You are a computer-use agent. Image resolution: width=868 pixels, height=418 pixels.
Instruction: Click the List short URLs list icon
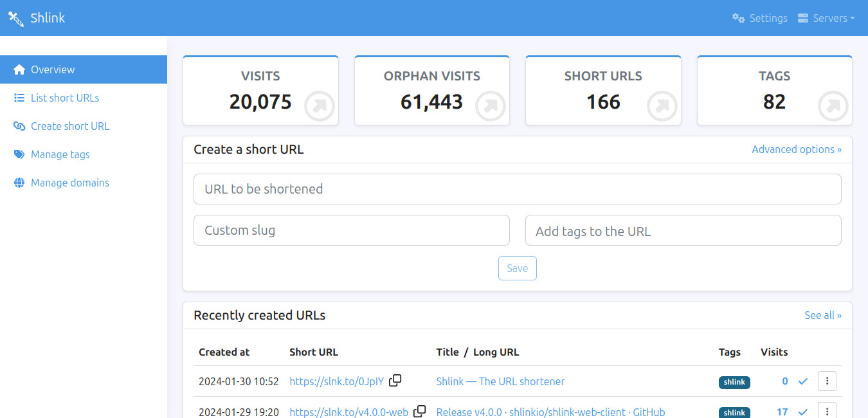19,97
